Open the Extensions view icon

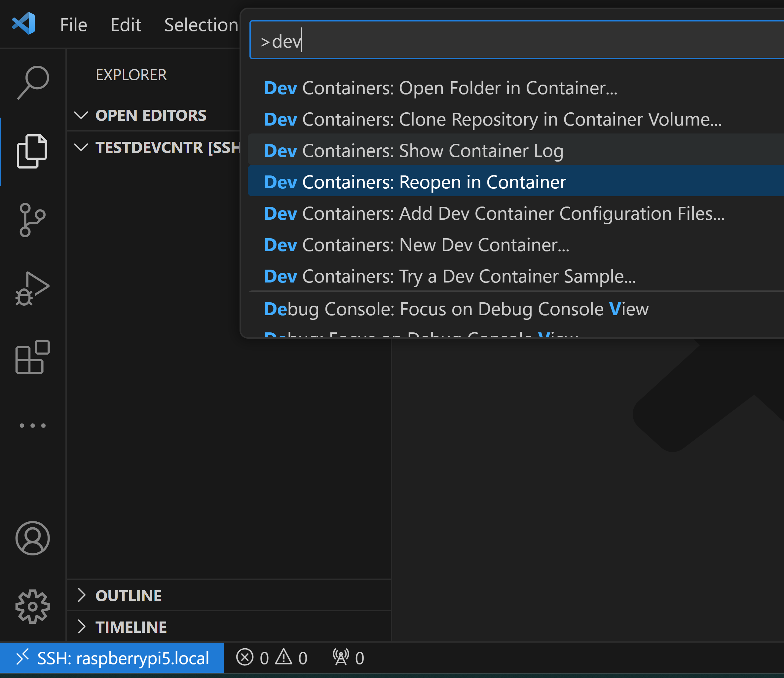click(32, 357)
